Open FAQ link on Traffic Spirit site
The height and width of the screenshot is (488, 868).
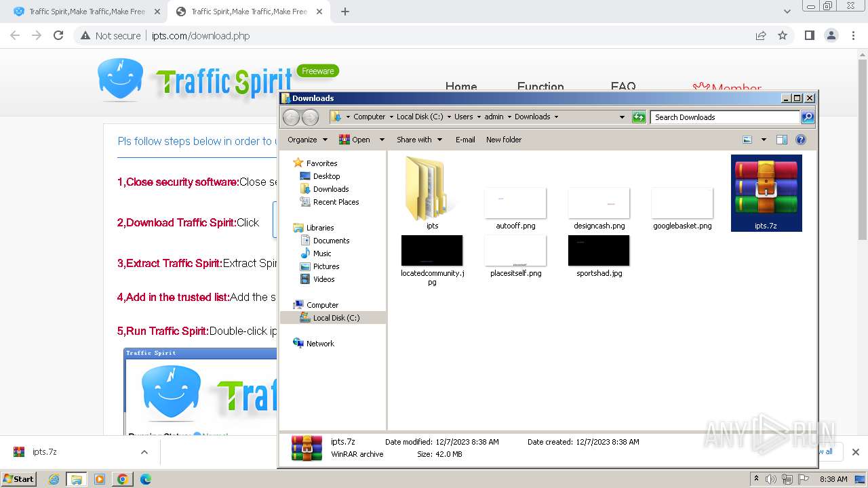(623, 87)
